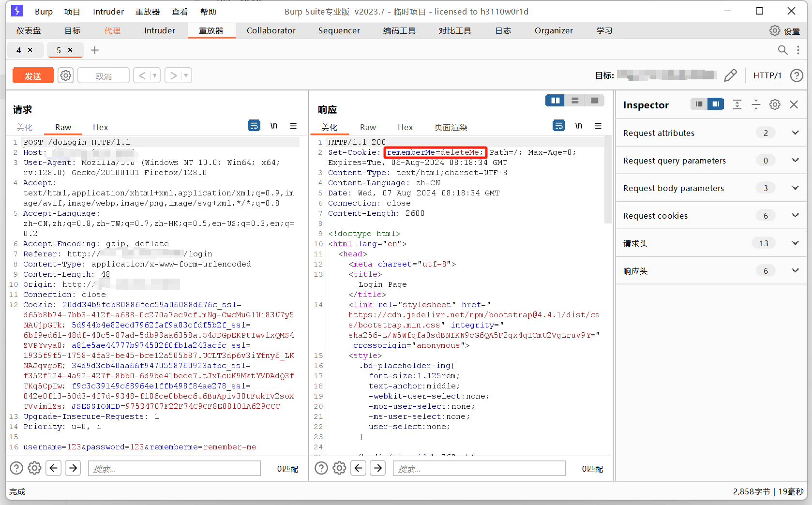Screen dimensions: 812x505
Task: Expand 响应头 response headers section
Action: pos(711,271)
